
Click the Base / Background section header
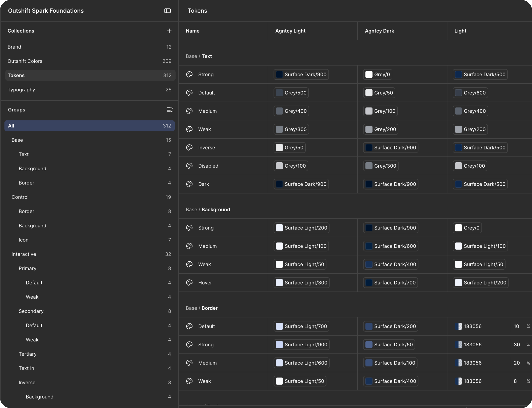(208, 210)
